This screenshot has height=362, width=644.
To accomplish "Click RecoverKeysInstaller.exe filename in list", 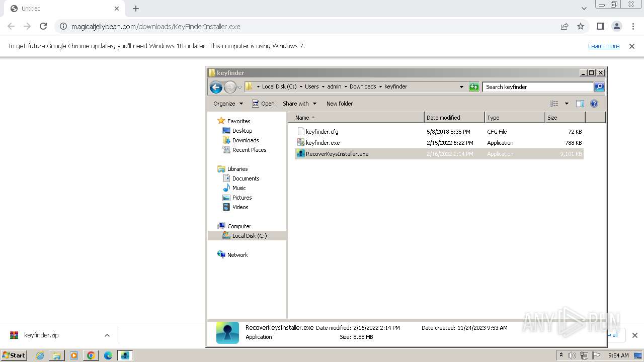I will point(337,154).
